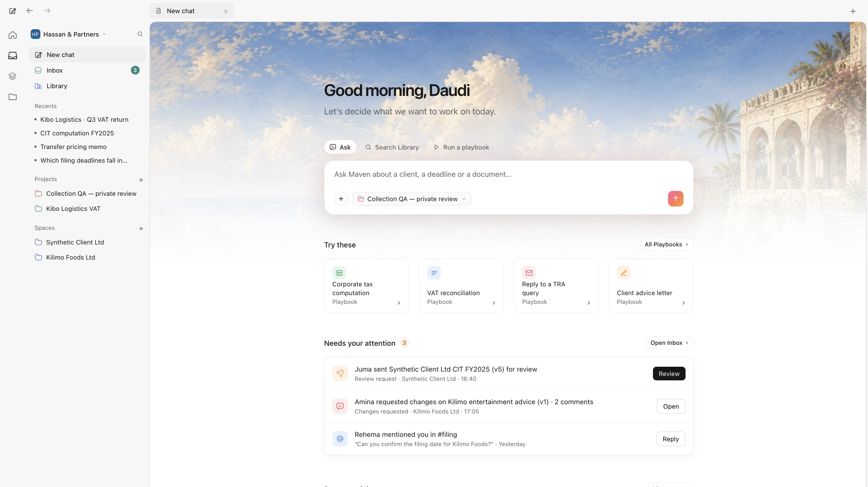Click the attach plus button in the prompt box
The width and height of the screenshot is (868, 487).
click(341, 199)
